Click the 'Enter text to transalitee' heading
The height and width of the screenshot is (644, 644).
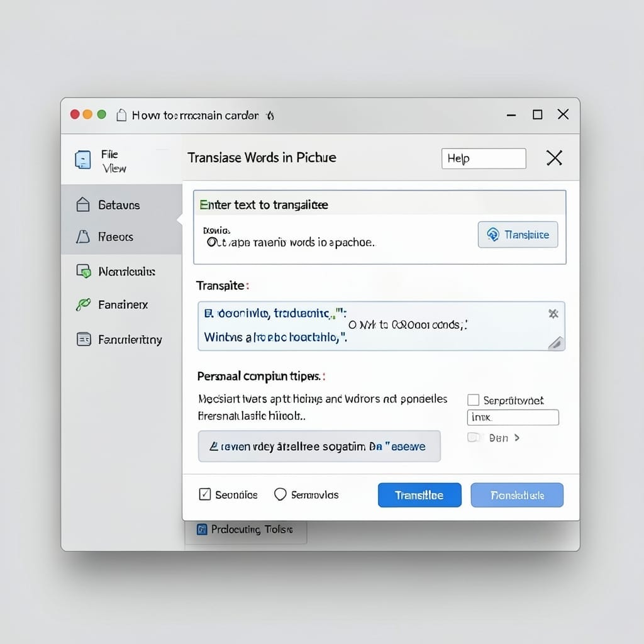point(264,204)
